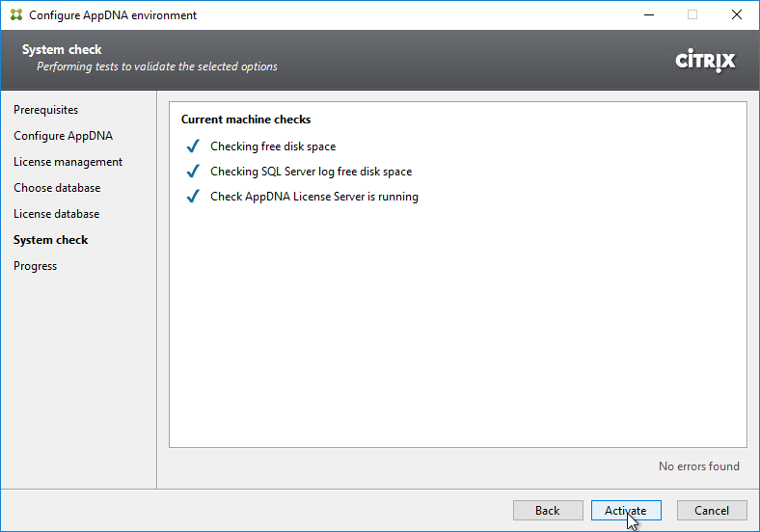Open the Configure AppDNA step
This screenshot has height=532, width=760.
pyautogui.click(x=63, y=136)
